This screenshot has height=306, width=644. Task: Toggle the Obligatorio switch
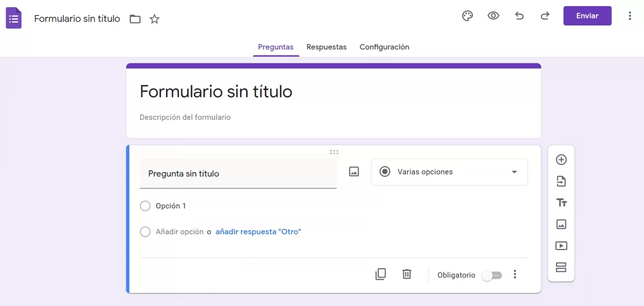point(491,275)
